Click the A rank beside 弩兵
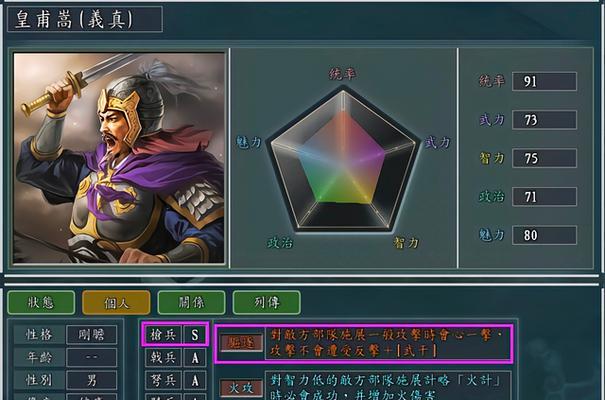This screenshot has width=605, height=400. (x=195, y=380)
